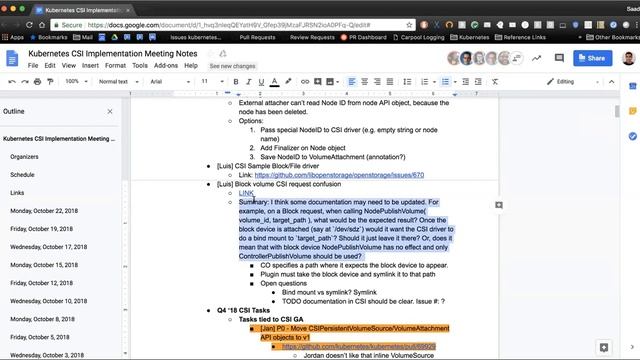This screenshot has height=360, width=640.
Task: Center align the text
Action: click(364, 82)
